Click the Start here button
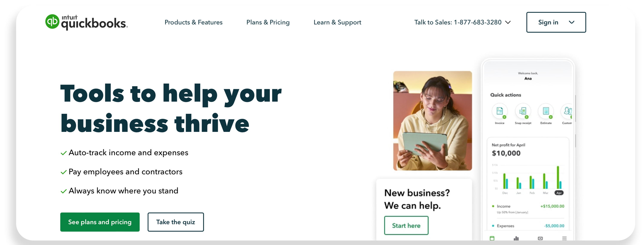644x245 pixels. click(406, 225)
